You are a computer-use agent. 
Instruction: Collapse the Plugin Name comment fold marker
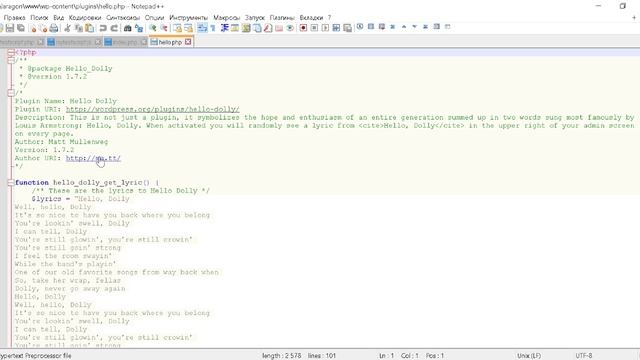click(x=11, y=93)
